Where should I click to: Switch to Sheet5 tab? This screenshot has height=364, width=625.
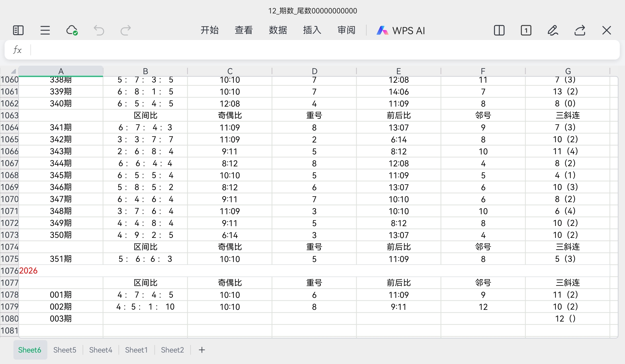pyautogui.click(x=65, y=350)
